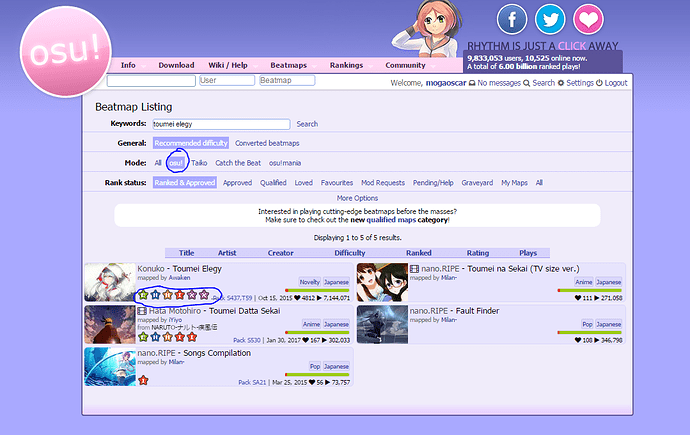
Task: Select osu!mania game mode
Action: click(285, 163)
